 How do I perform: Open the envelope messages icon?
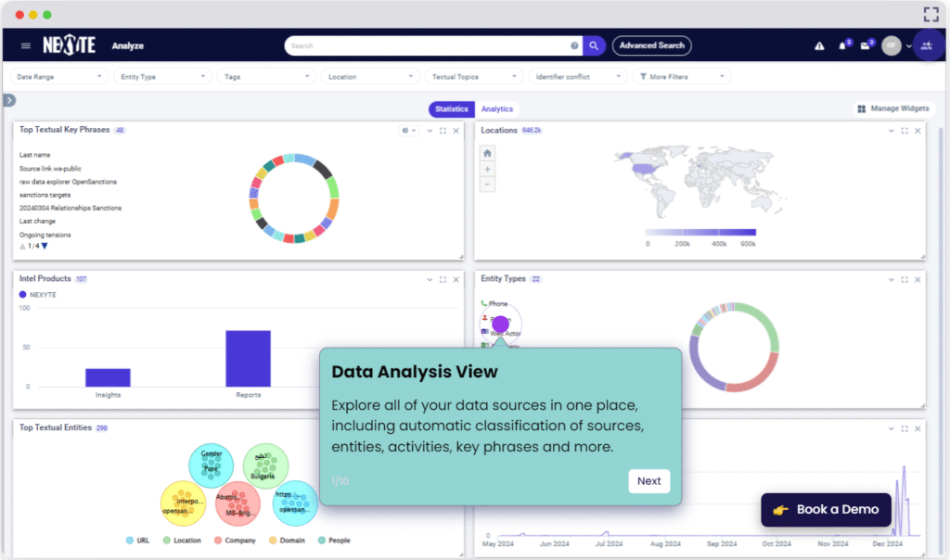[x=866, y=45]
